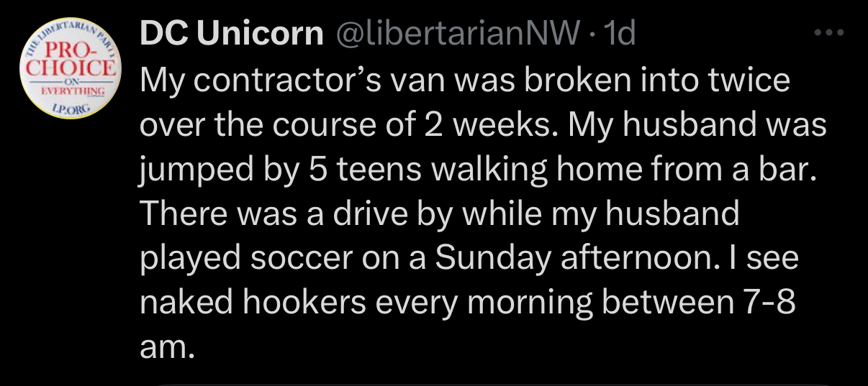Open the tweet via the 1d timestamp
This screenshot has height=386, width=868.
tap(620, 33)
